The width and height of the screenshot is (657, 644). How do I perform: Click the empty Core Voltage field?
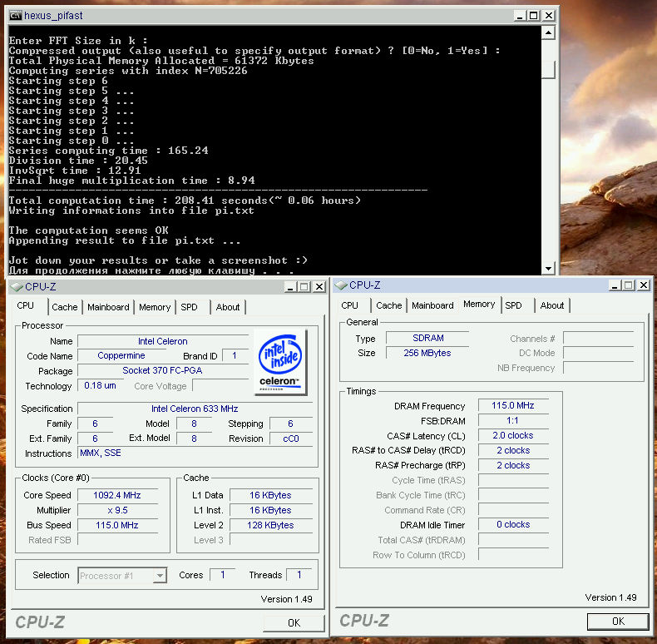point(220,386)
